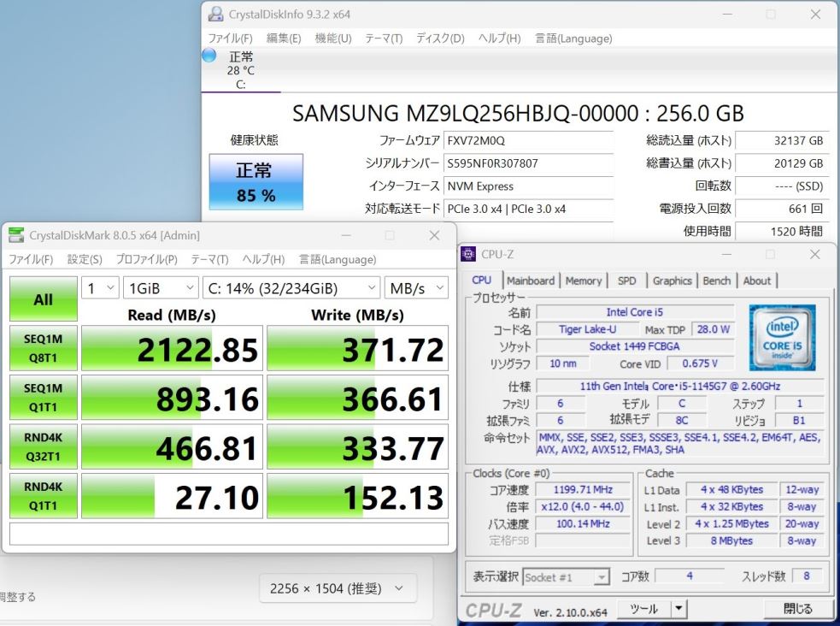The image size is (840, 626).
Task: Open the 2256 × 1504 resolution dropdown
Action: [x=338, y=588]
